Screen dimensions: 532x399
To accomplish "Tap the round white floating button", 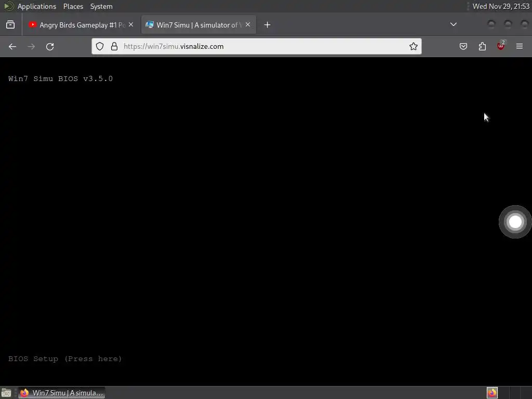I will click(x=515, y=222).
